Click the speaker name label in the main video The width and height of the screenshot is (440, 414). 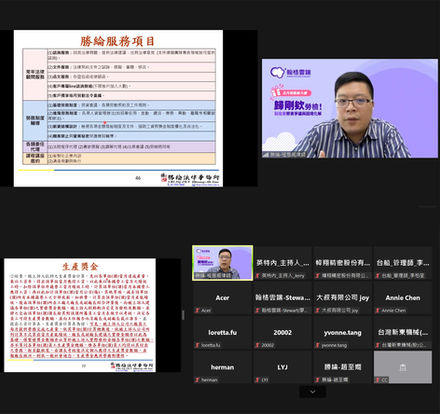tap(284, 155)
